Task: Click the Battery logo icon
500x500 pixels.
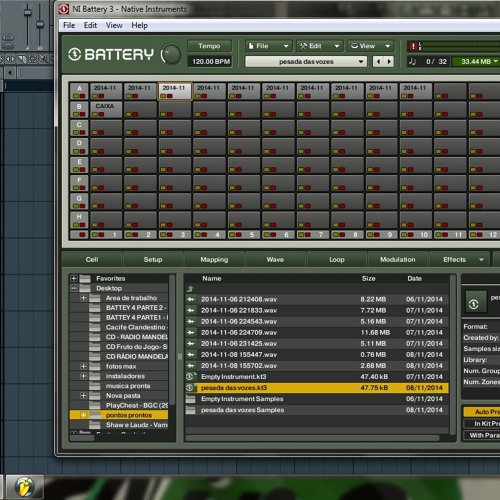Action: pyautogui.click(x=75, y=54)
